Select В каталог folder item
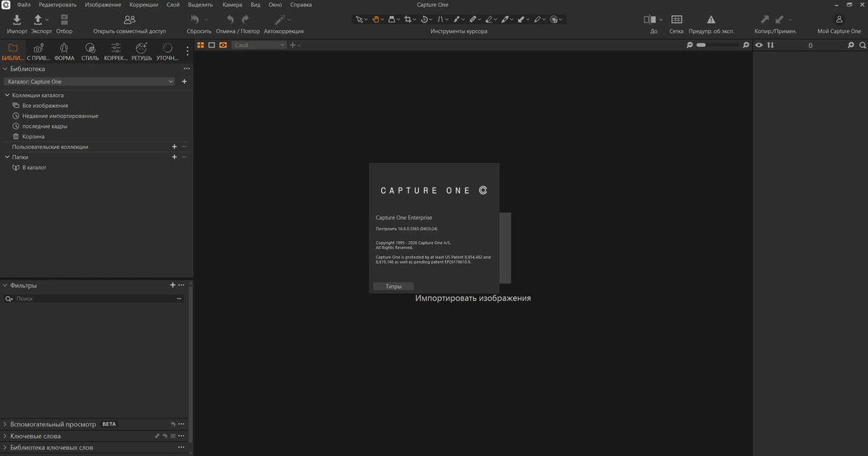Screen dimensions: 868x456 pyautogui.click(x=34, y=167)
